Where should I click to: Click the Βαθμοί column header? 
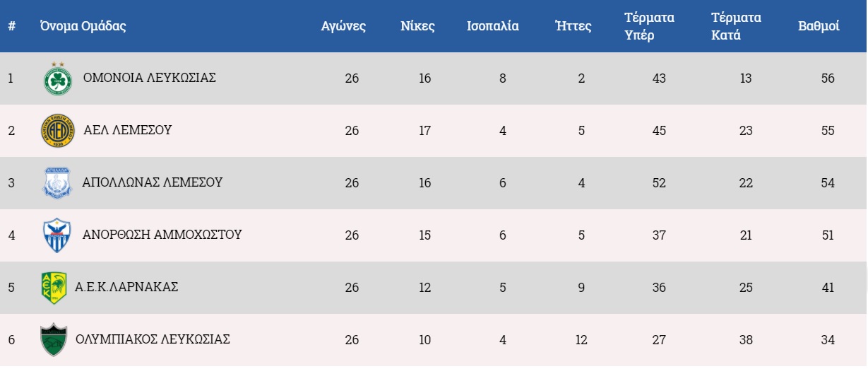tap(819, 27)
